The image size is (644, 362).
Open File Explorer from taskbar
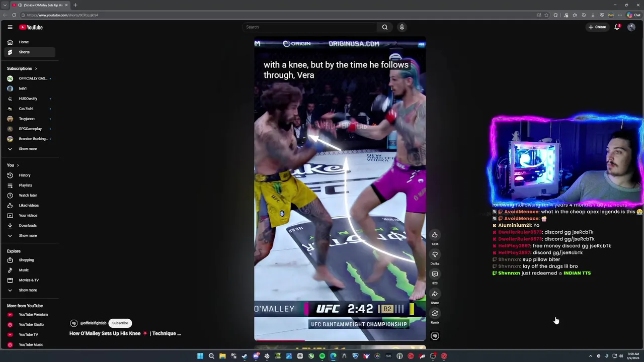pyautogui.click(x=222, y=356)
